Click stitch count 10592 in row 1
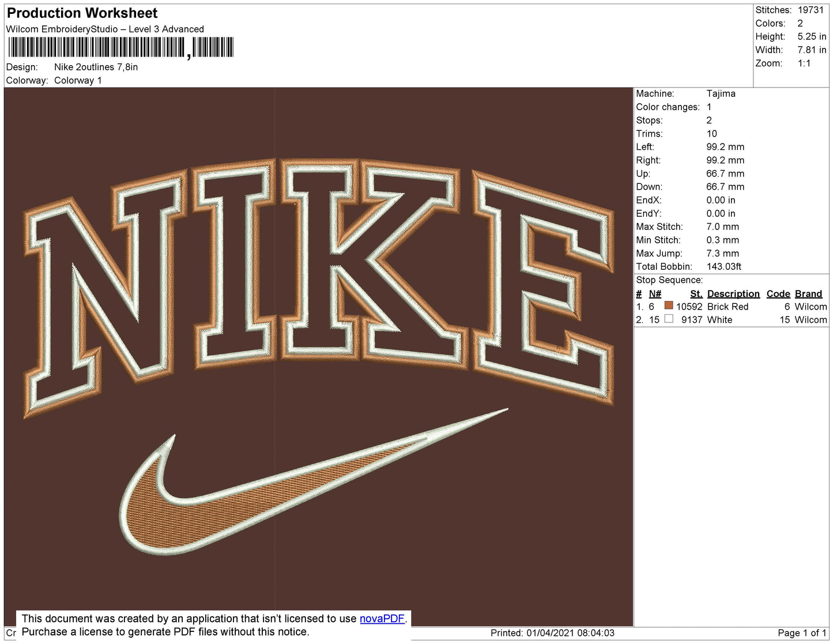The height and width of the screenshot is (644, 833). 689,307
